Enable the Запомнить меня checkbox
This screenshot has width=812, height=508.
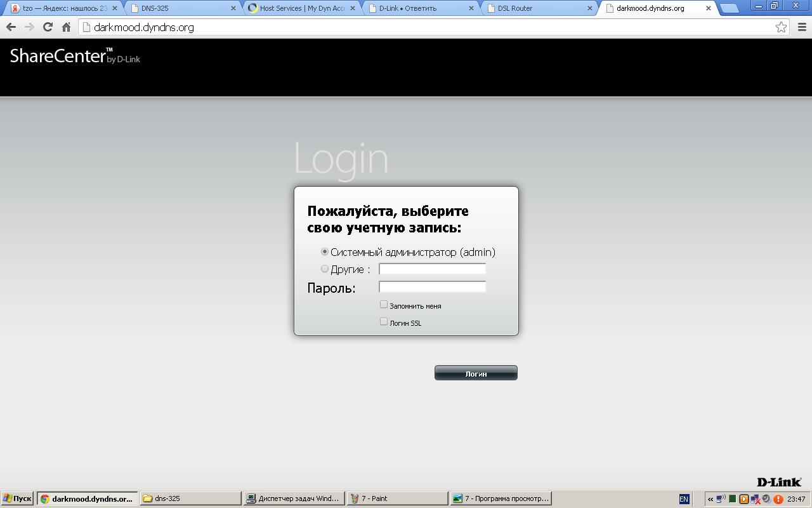[384, 305]
